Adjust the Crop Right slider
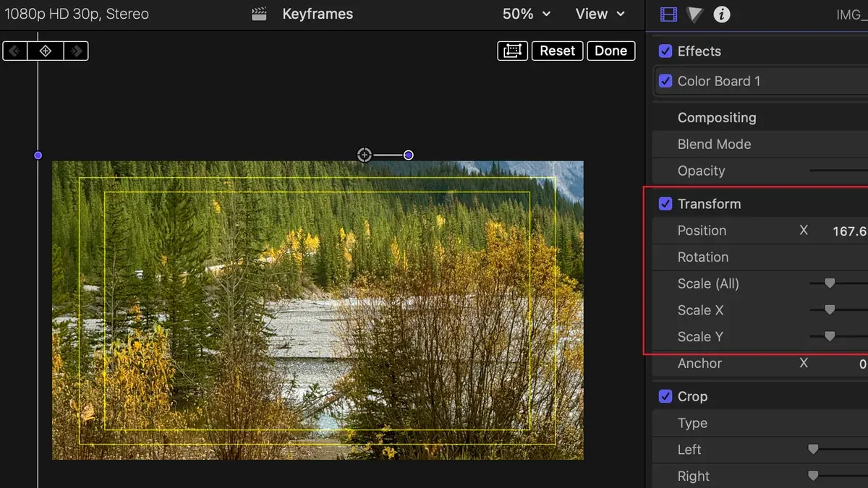Viewport: 868px width, 488px height. click(813, 476)
